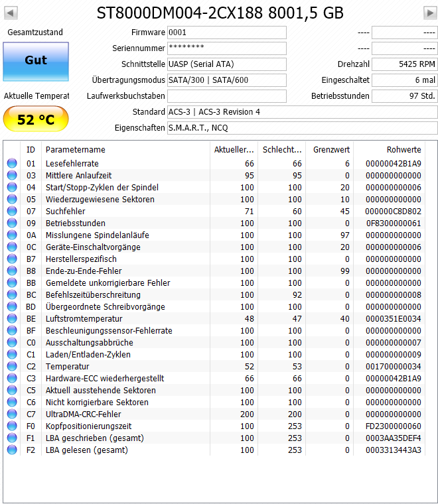This screenshot has height=504, width=438.
Task: Click status orb for Luftstromtemperatur
Action: [12, 318]
